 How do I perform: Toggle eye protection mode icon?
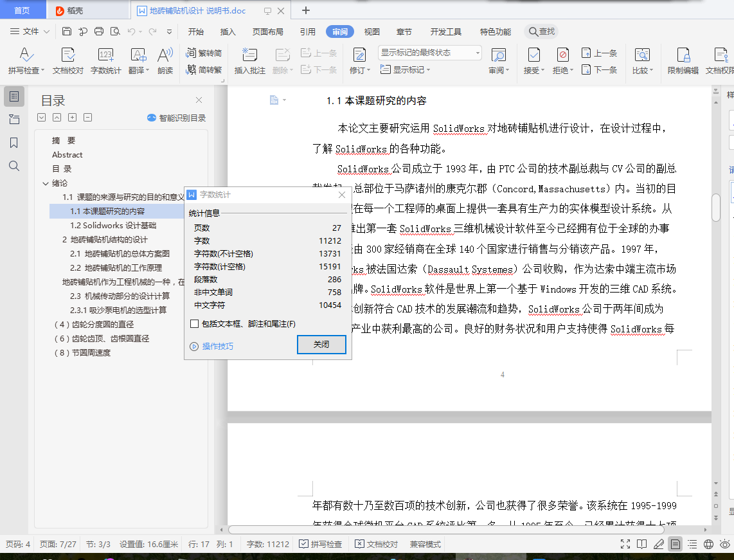pos(725,544)
